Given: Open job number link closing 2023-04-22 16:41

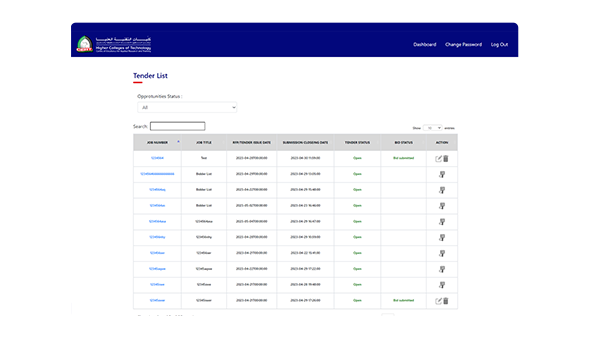Looking at the screenshot, I should click(x=157, y=253).
